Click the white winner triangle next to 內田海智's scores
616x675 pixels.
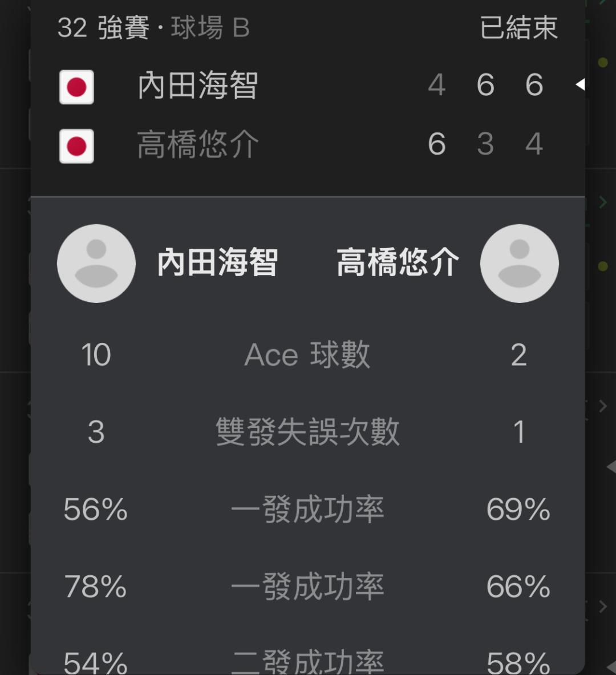(x=580, y=85)
